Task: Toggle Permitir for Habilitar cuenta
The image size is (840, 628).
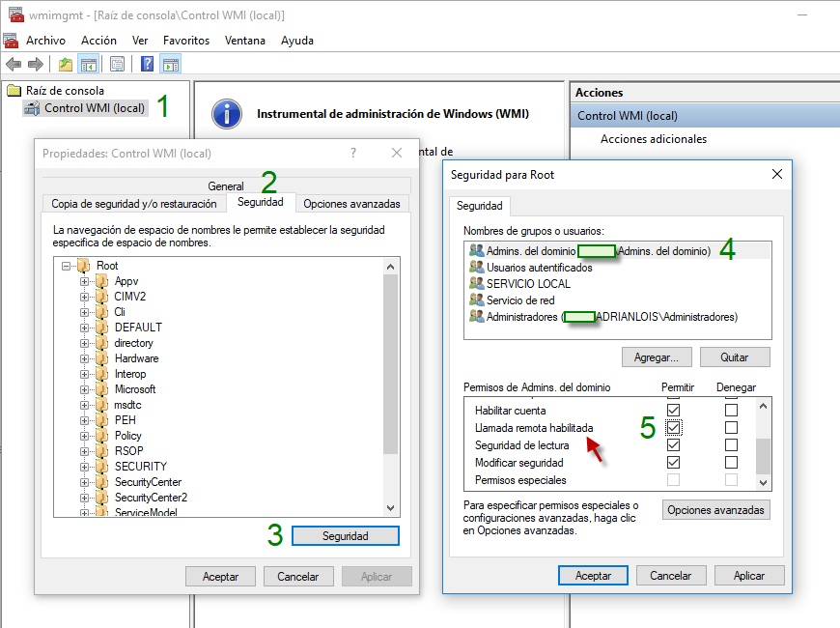Action: click(673, 411)
